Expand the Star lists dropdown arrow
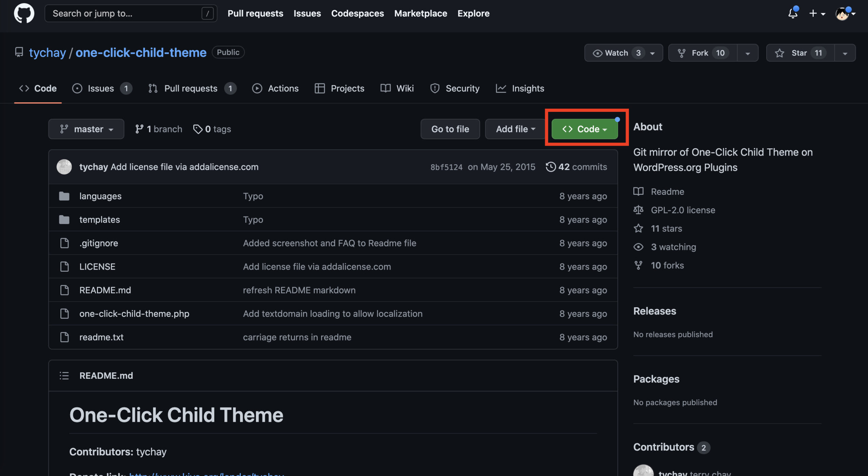This screenshot has height=476, width=868. 845,53
